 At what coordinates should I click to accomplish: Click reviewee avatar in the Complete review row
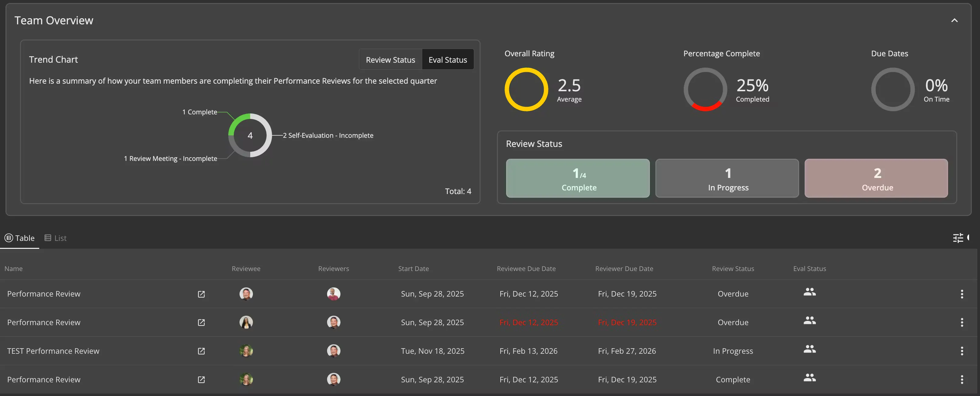[x=246, y=380]
